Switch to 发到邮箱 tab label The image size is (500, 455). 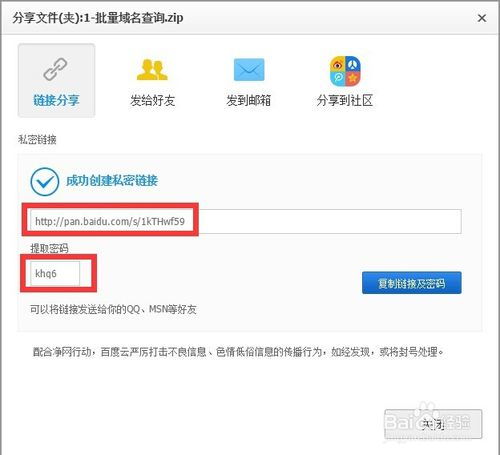coord(249,100)
